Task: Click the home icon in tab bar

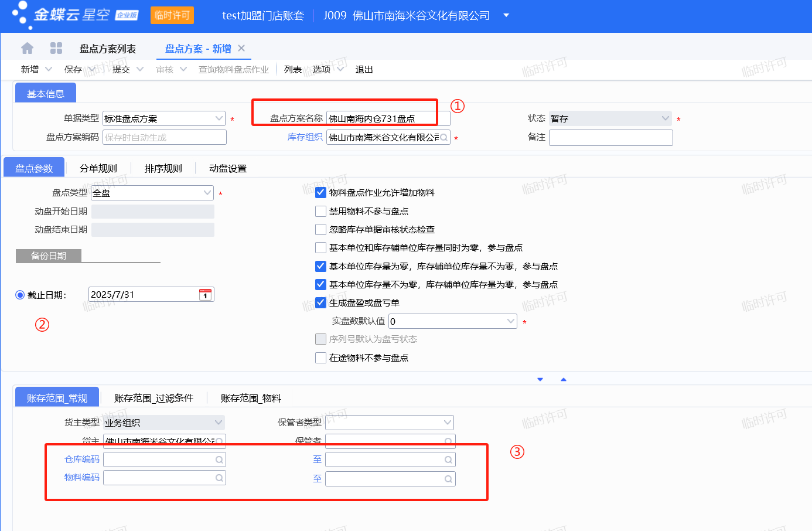Action: click(x=27, y=48)
